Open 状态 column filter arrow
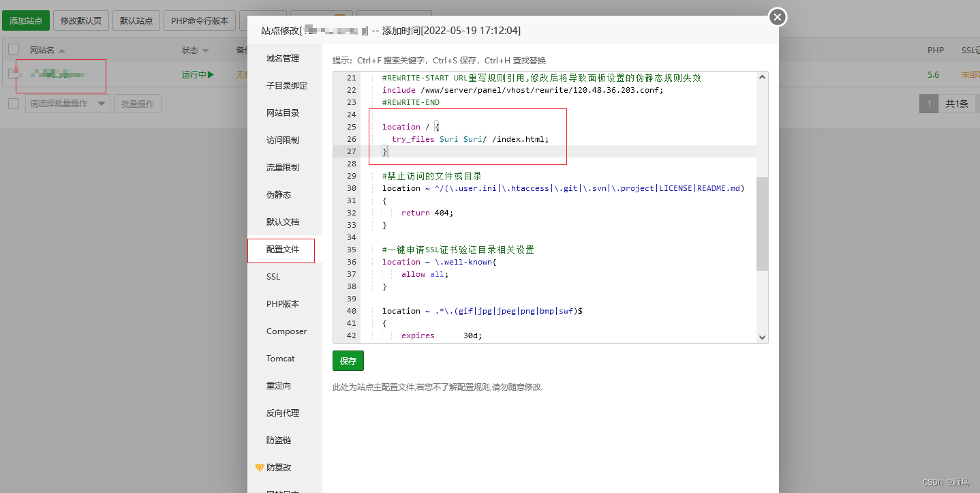Viewport: 980px width, 493px height. click(x=205, y=50)
